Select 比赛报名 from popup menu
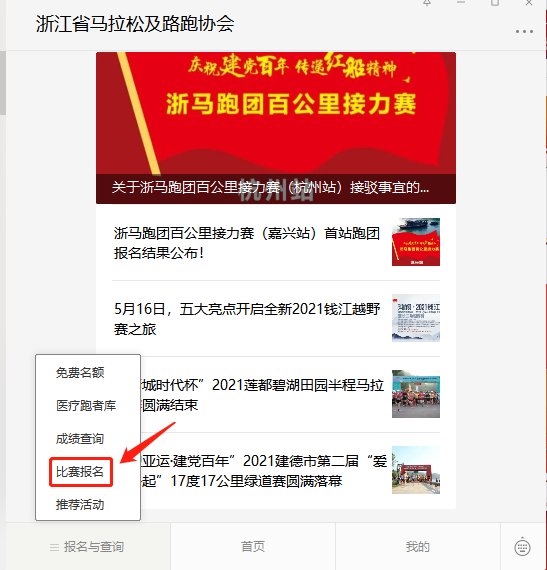This screenshot has width=547, height=570. tap(80, 472)
